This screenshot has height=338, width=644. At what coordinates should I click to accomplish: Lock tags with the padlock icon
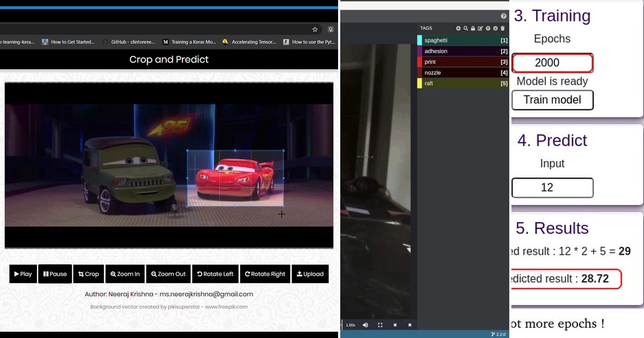tap(473, 28)
